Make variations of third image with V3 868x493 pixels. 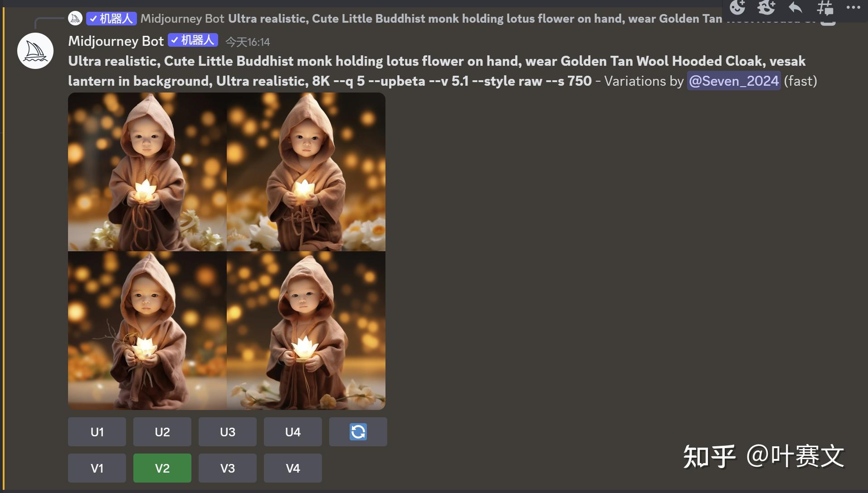coord(228,468)
